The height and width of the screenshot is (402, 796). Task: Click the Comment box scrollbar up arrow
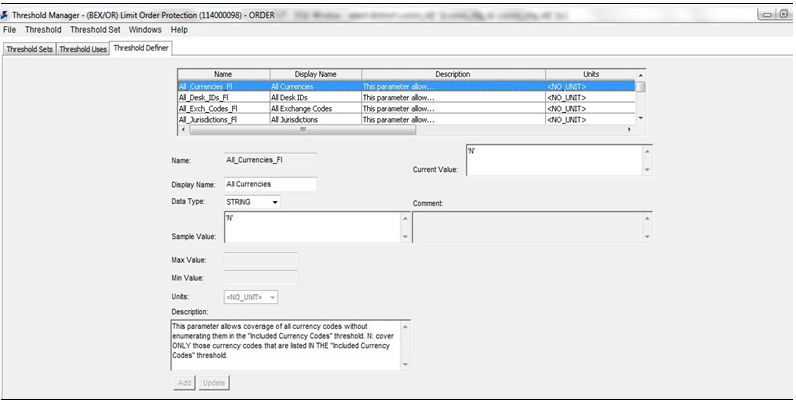[647, 218]
